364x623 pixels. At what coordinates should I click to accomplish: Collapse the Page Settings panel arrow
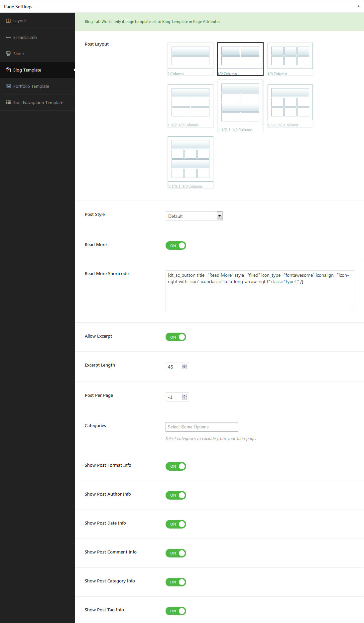tap(358, 6)
